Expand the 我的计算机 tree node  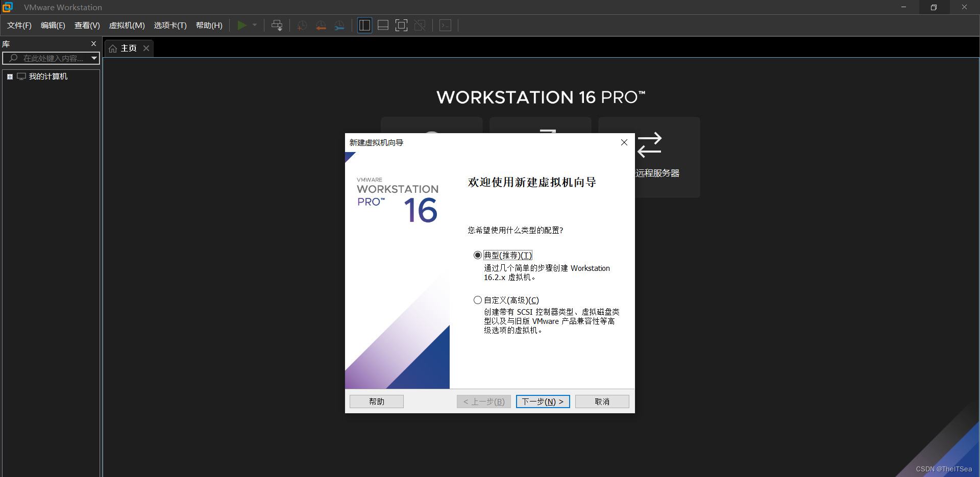click(x=10, y=77)
